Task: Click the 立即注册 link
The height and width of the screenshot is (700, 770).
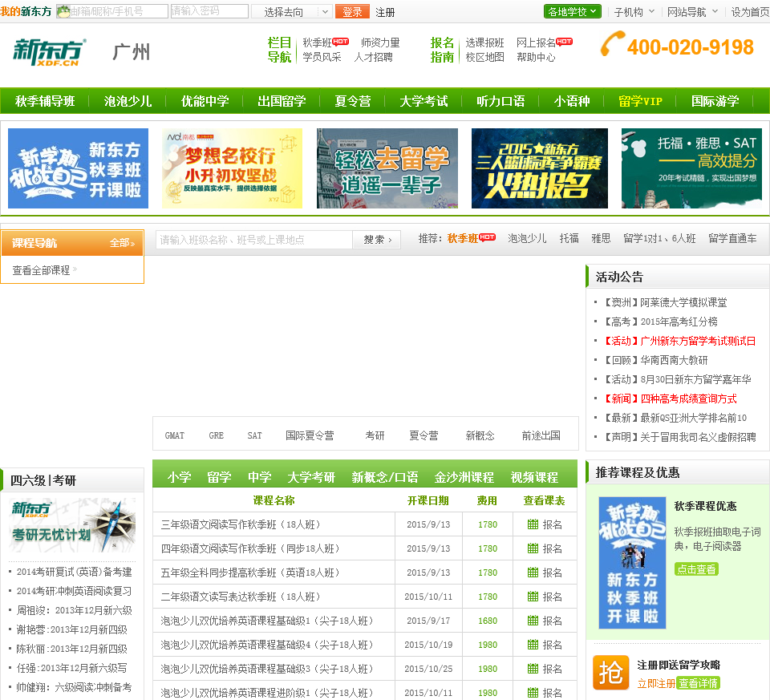Action: [656, 683]
